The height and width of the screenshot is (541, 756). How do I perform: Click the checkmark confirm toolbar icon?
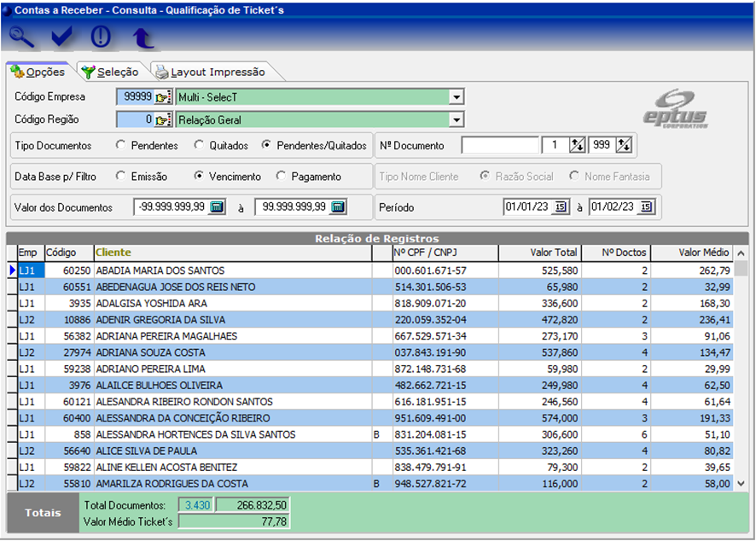pyautogui.click(x=61, y=37)
